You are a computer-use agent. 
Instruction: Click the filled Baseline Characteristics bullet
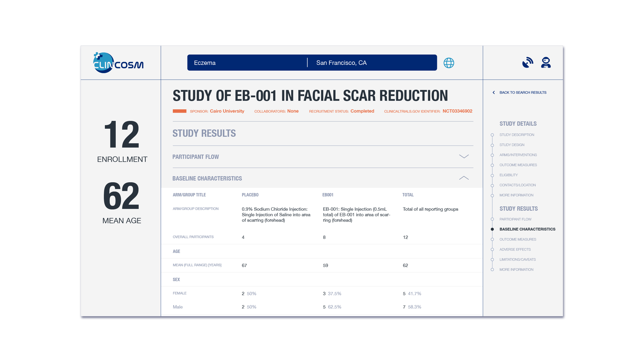492,229
